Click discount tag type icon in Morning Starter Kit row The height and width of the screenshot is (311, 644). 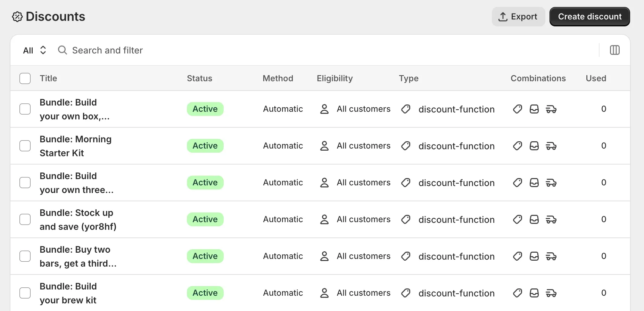406,146
